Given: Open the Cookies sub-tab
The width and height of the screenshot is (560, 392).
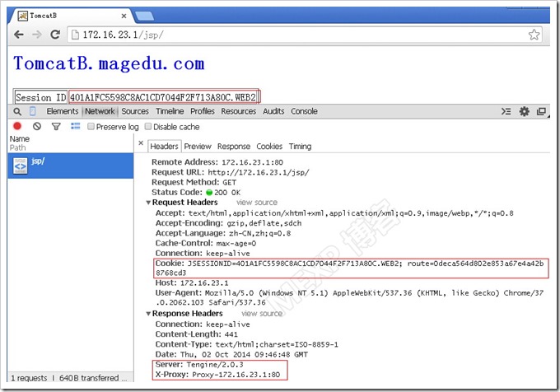Looking at the screenshot, I should tap(269, 147).
